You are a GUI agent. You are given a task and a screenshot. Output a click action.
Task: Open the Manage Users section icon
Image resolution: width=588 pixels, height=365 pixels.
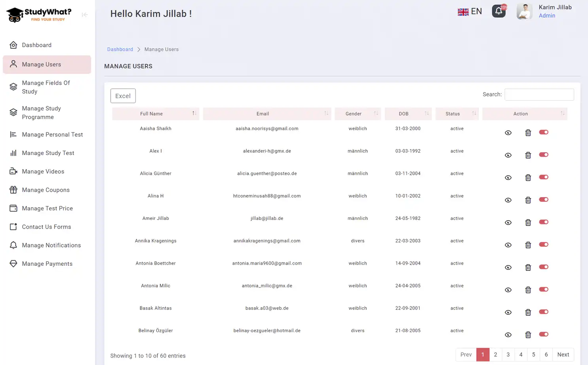(x=13, y=64)
